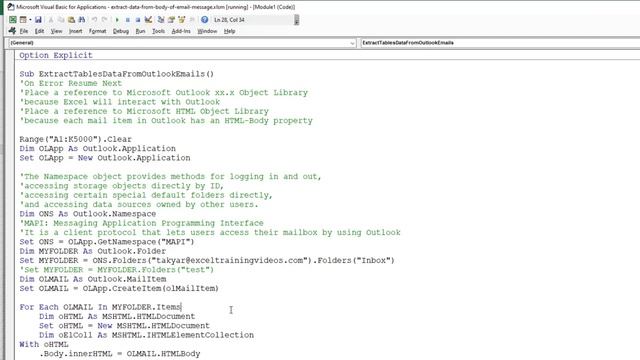The width and height of the screenshot is (640, 360).
Task: Open Find with the binoculars icon
Action: pyautogui.click(x=82, y=20)
